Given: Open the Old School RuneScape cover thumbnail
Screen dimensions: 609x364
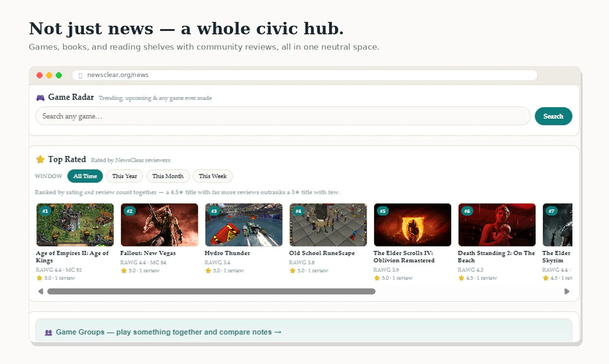Looking at the screenshot, I should [x=328, y=225].
